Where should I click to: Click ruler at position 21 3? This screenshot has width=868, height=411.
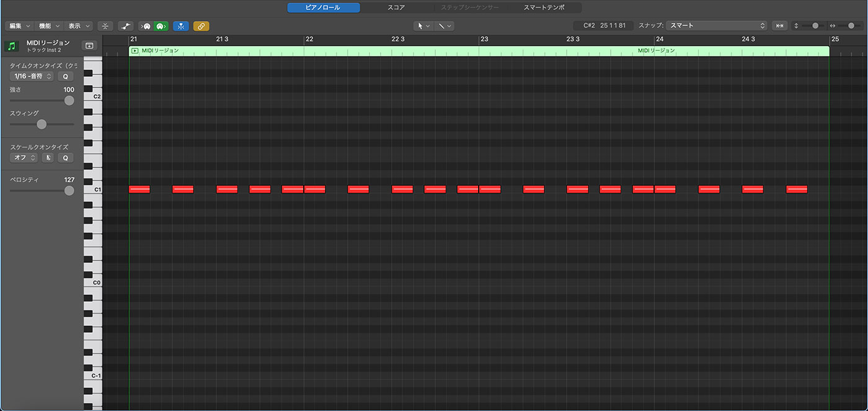tap(222, 39)
